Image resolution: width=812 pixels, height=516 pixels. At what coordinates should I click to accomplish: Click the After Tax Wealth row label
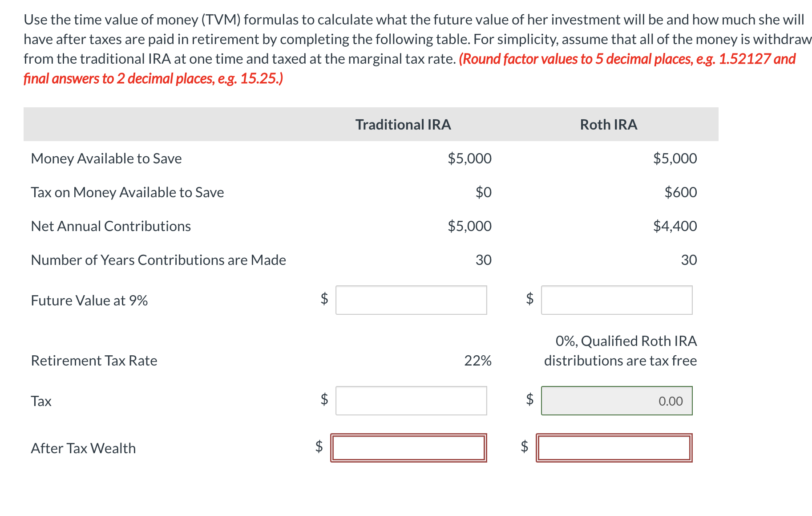point(83,448)
